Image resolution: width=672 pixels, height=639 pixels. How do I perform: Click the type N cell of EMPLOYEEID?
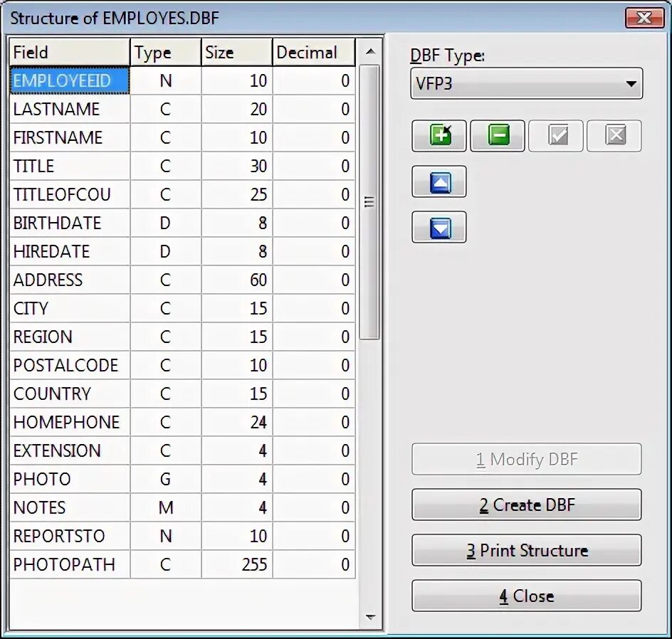click(x=165, y=80)
